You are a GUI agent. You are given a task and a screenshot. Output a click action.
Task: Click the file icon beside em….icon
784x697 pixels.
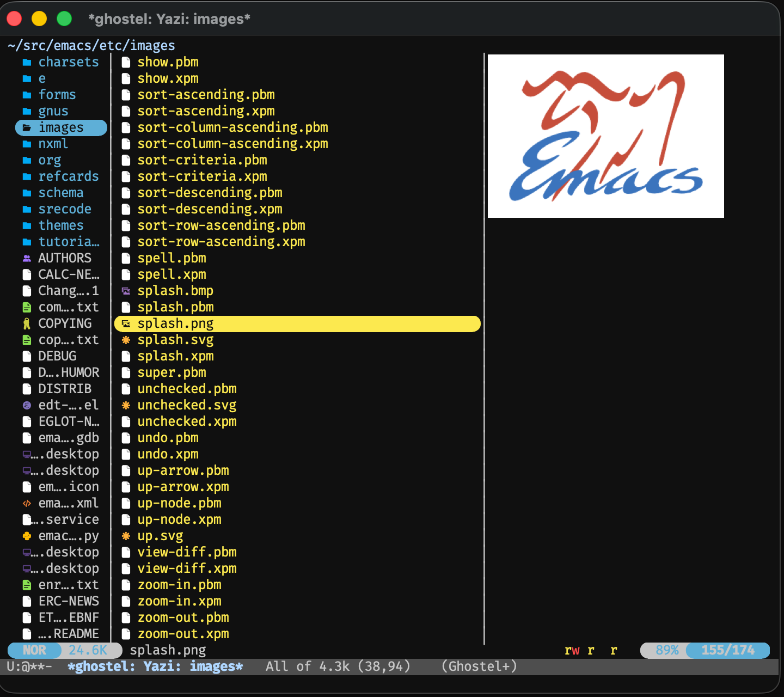pos(27,487)
